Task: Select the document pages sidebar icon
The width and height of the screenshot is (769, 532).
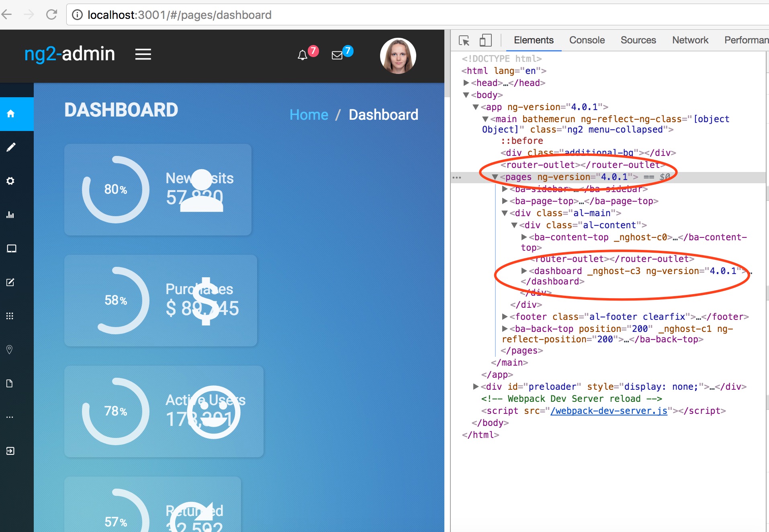Action: 10,383
